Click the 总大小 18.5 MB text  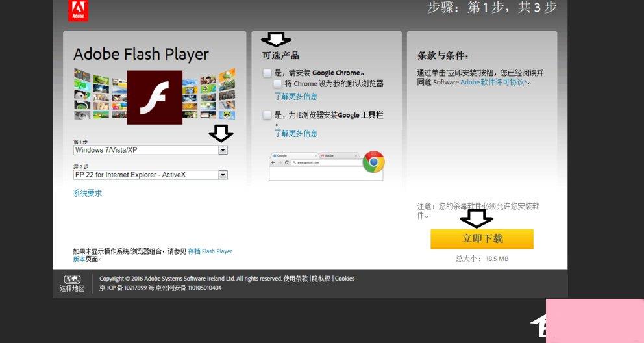482,259
